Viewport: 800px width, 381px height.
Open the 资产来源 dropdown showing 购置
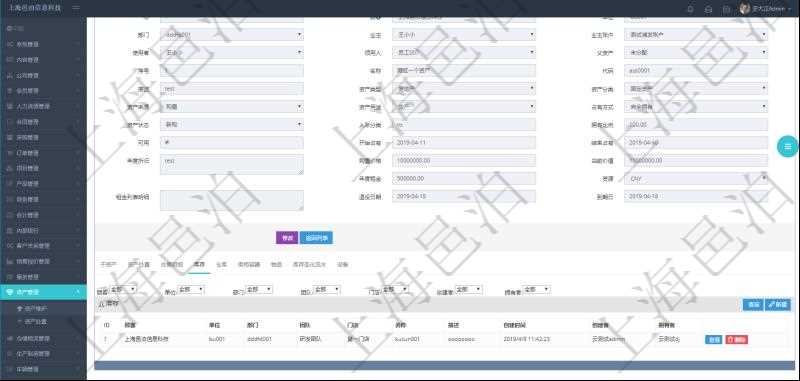click(232, 107)
